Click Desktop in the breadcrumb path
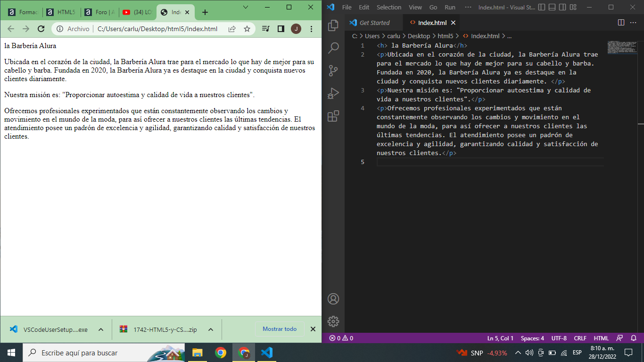This screenshot has height=362, width=644. point(419,36)
